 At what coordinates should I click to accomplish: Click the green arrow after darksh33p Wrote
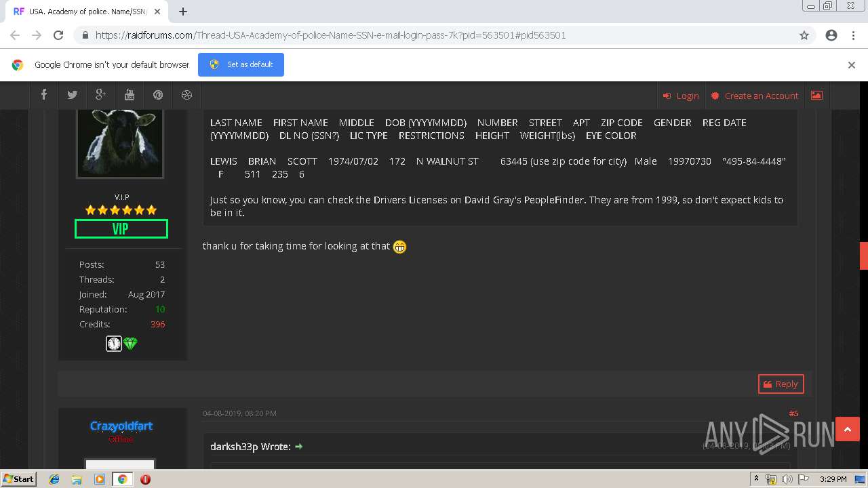pos(298,447)
